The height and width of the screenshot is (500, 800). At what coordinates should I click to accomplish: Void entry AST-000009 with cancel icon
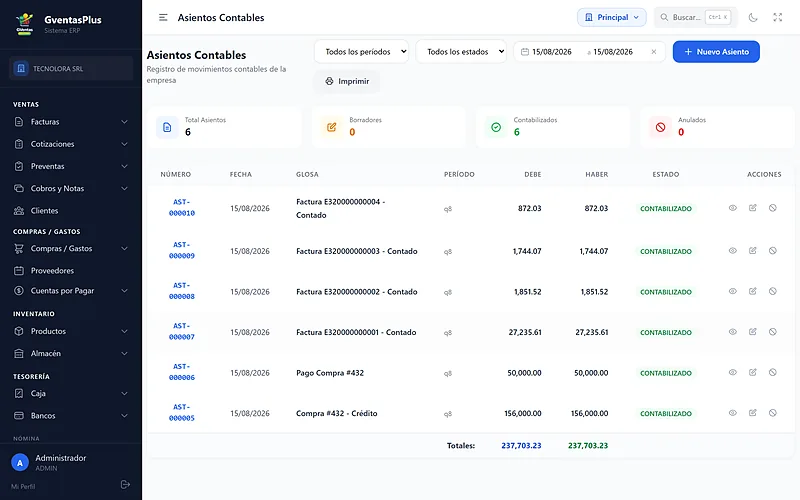(x=773, y=251)
